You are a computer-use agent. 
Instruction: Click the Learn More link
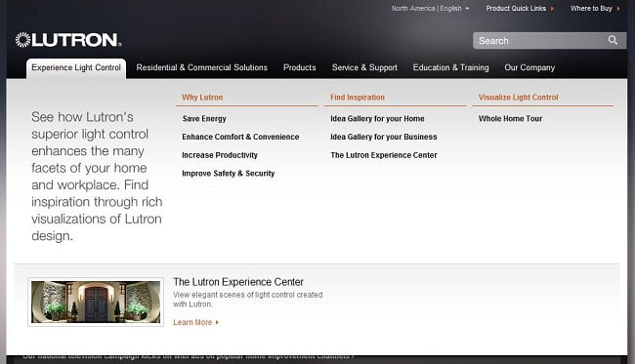[x=192, y=322]
